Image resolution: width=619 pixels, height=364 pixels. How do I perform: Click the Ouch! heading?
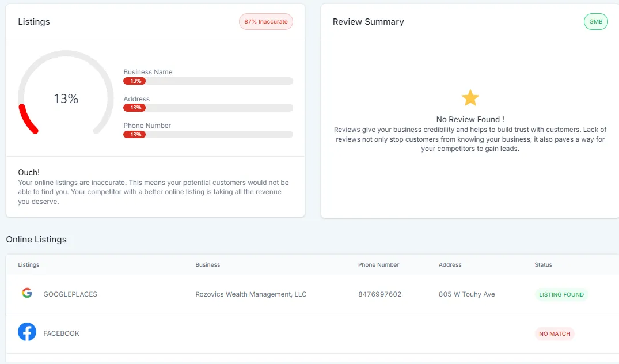pyautogui.click(x=29, y=172)
